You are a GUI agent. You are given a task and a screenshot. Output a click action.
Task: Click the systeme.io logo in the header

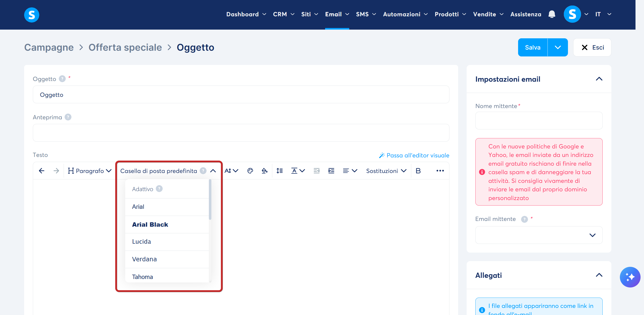click(x=31, y=14)
